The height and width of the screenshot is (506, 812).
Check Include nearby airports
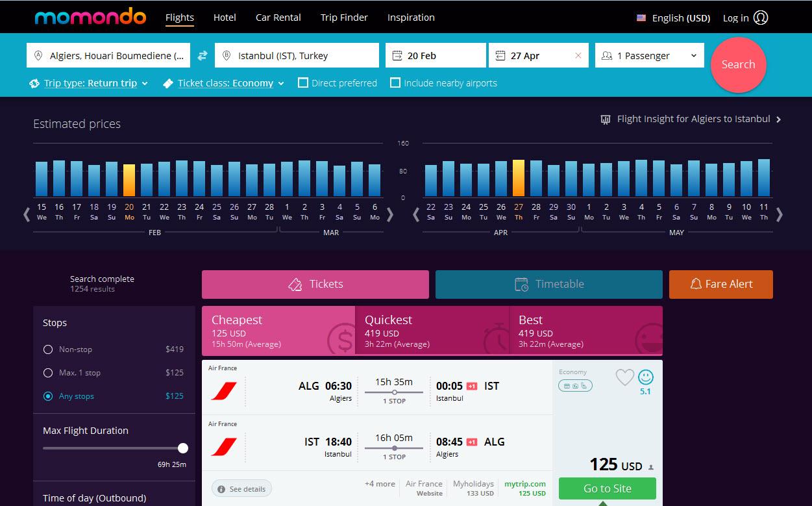[395, 83]
